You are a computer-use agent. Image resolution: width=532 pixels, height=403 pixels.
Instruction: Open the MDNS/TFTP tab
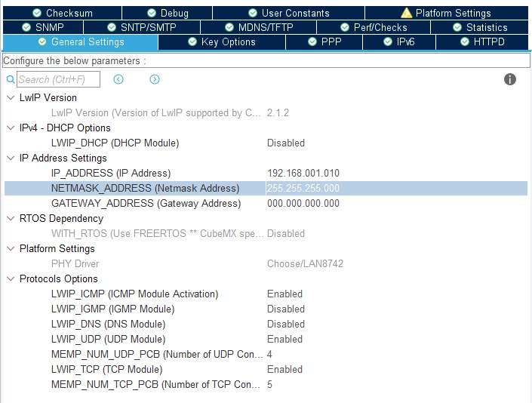pos(259,27)
